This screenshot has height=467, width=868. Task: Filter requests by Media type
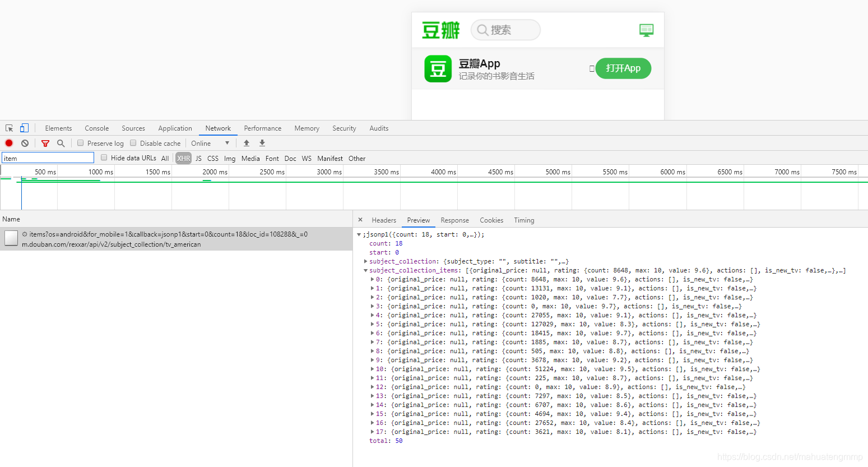tap(250, 159)
